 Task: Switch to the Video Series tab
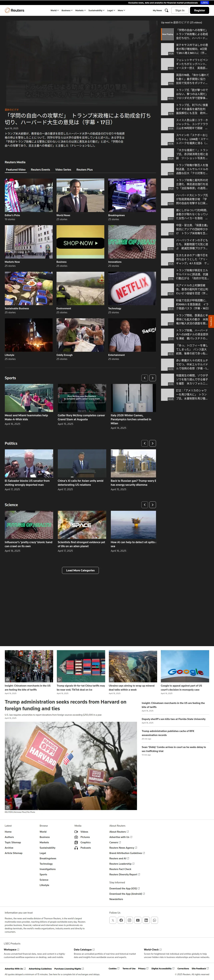click(x=63, y=170)
